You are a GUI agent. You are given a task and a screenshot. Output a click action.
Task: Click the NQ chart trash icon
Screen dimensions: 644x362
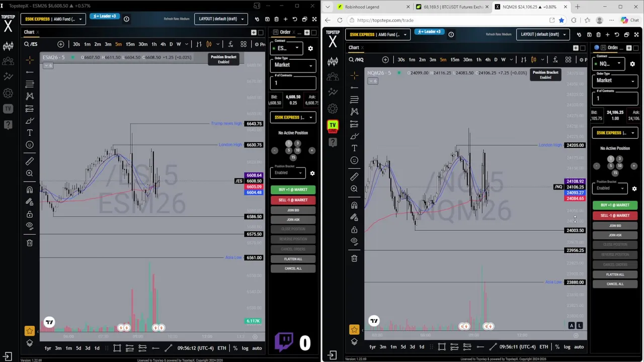coord(354,258)
